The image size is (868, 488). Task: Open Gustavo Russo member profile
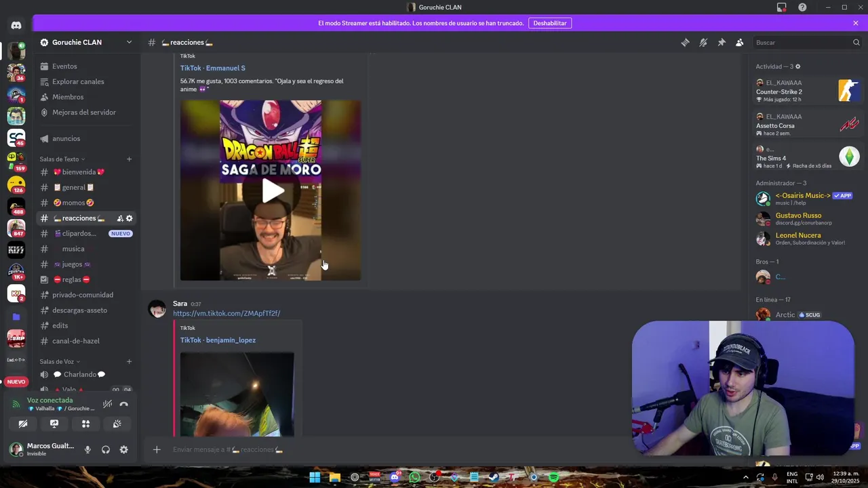pyautogui.click(x=807, y=218)
